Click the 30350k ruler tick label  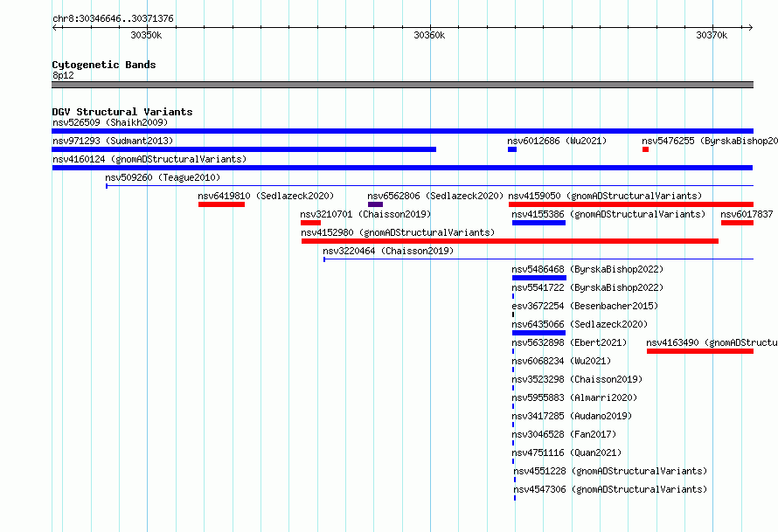146,35
